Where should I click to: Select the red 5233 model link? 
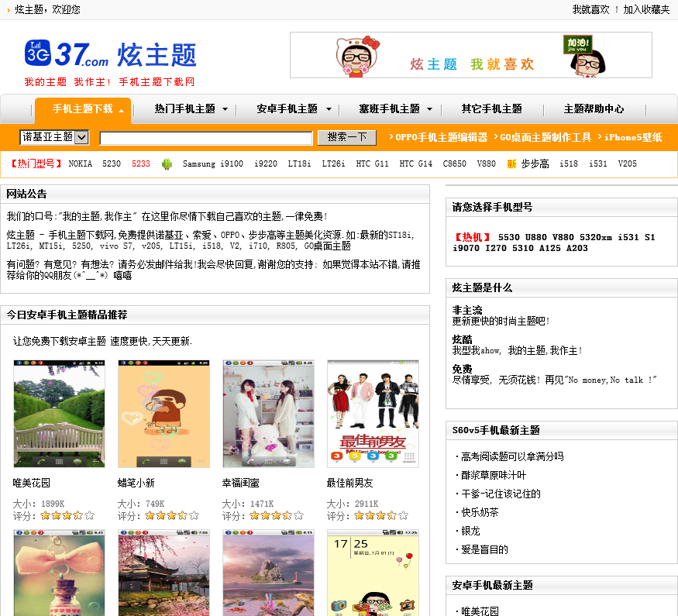tap(141, 163)
